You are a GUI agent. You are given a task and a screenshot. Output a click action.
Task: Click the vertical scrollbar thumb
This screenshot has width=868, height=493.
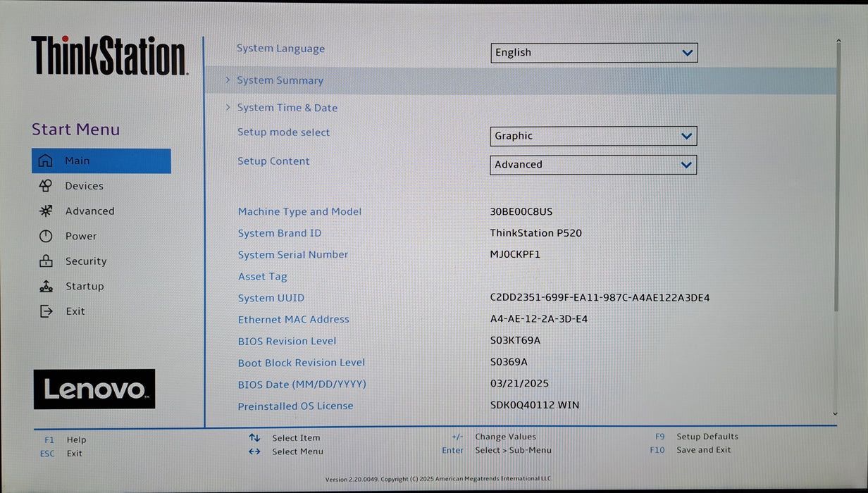pyautogui.click(x=837, y=176)
